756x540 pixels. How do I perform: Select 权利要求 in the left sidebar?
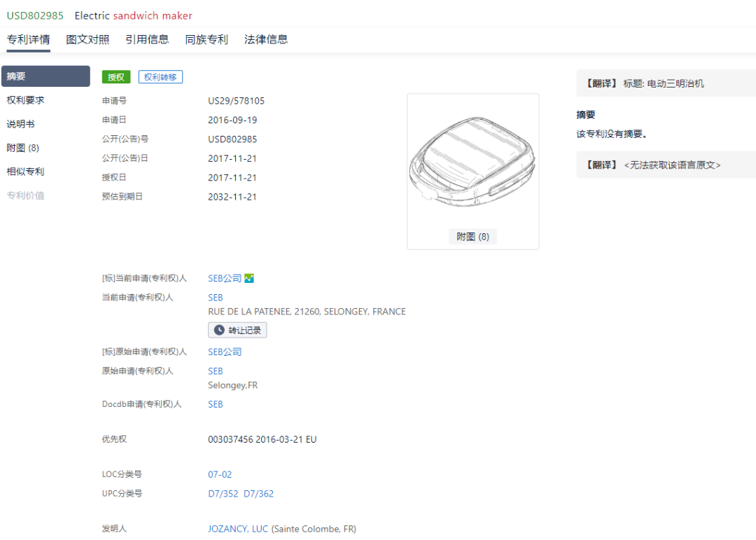pos(26,100)
